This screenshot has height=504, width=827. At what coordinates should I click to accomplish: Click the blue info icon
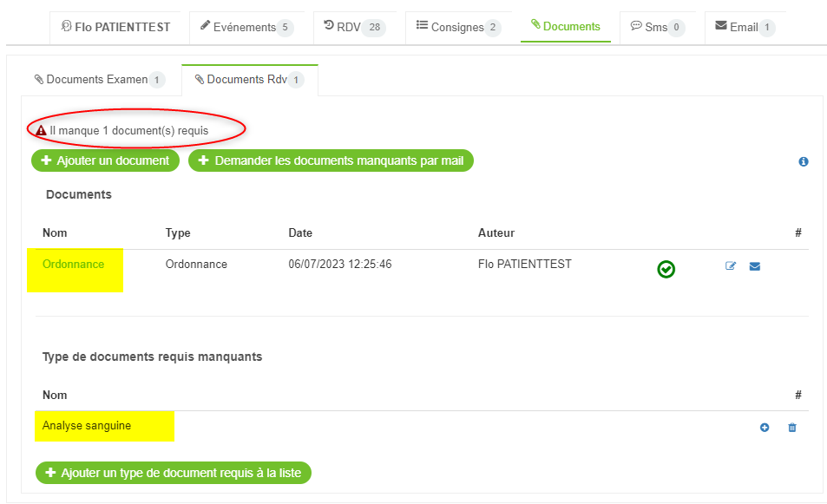(x=804, y=161)
